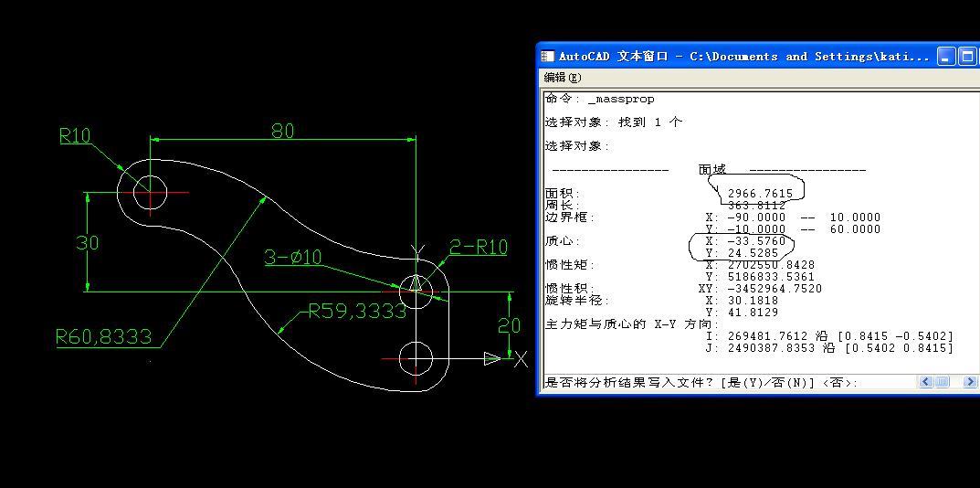980x488 pixels.
Task: Click the 选择对象: 找到 1 个 line
Action: [613, 122]
